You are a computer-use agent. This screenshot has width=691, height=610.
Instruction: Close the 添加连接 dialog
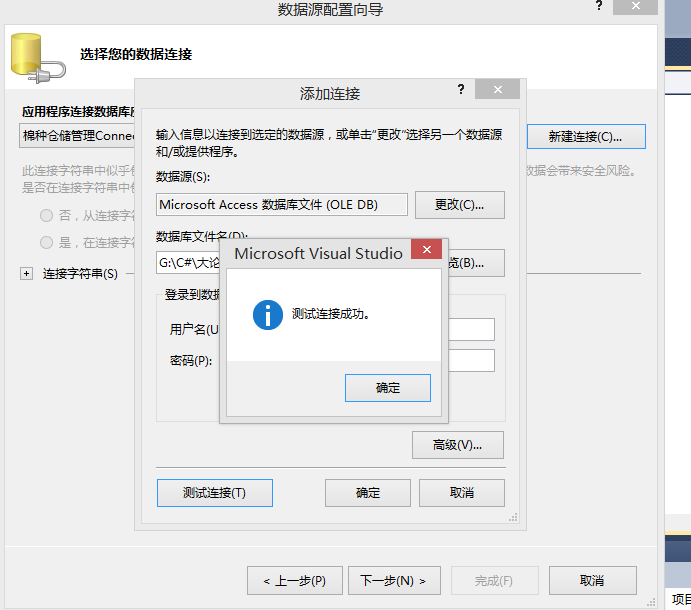498,89
